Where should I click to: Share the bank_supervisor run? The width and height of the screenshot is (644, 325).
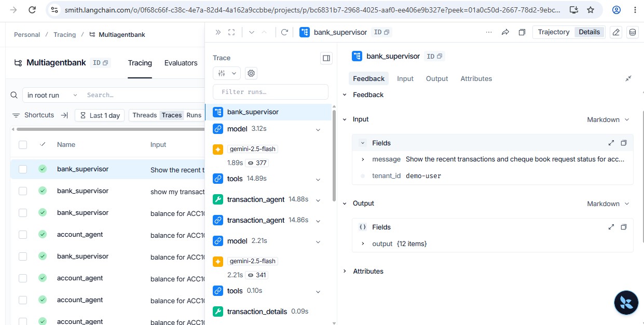(505, 32)
